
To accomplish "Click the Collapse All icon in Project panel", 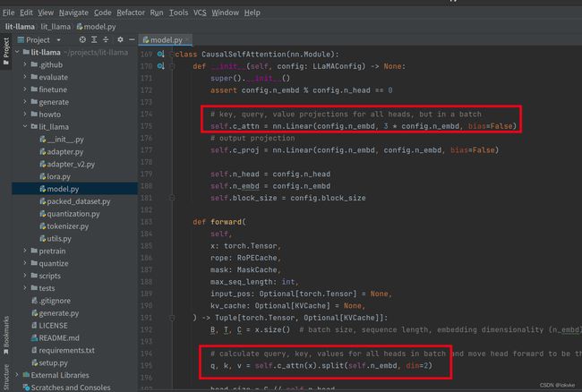I will 106,39.
